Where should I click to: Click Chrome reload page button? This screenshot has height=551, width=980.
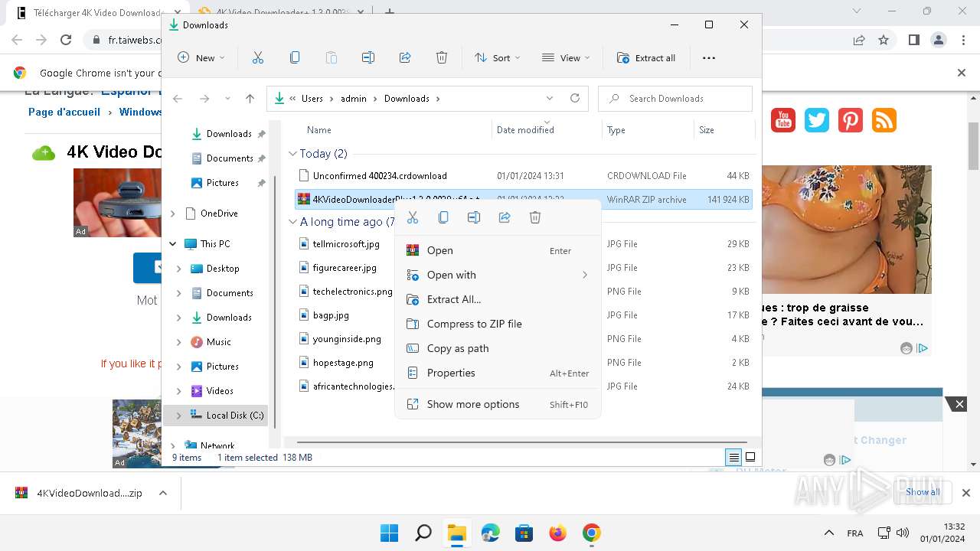(x=66, y=40)
